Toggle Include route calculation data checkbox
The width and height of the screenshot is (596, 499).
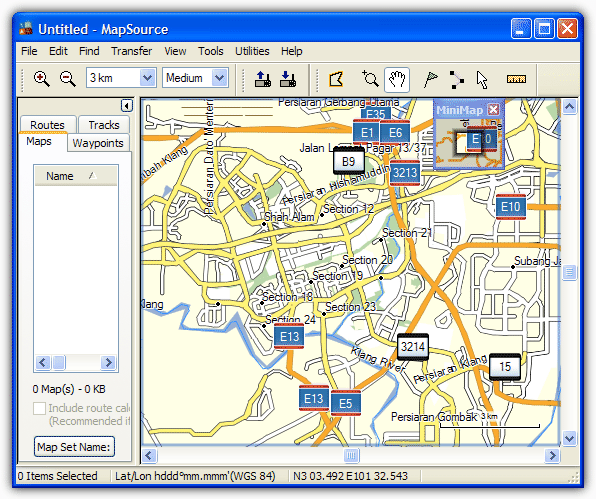tap(40, 409)
